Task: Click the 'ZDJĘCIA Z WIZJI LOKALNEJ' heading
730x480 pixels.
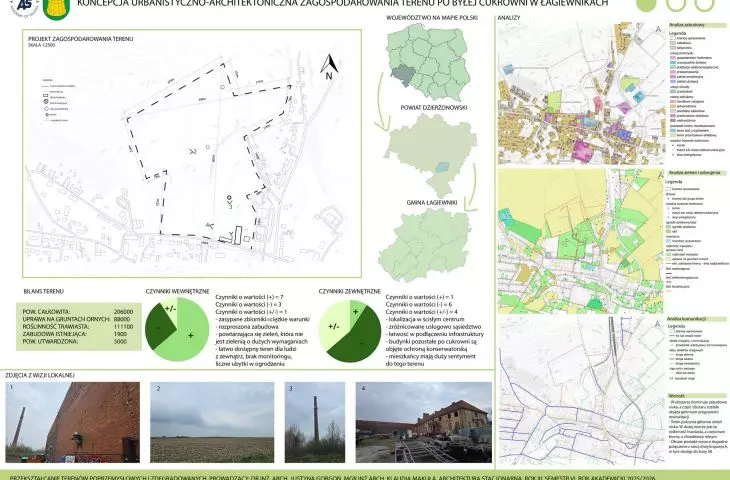Action: pyautogui.click(x=40, y=375)
